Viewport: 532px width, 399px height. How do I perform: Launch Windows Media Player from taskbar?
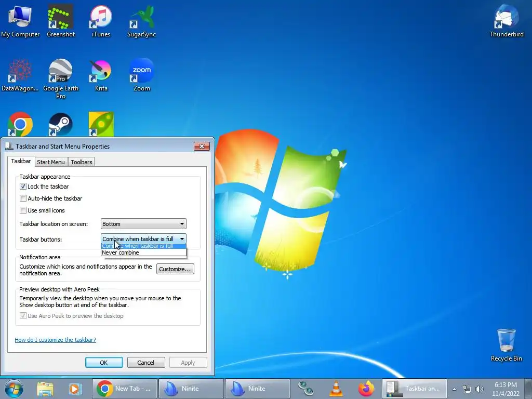pyautogui.click(x=75, y=389)
